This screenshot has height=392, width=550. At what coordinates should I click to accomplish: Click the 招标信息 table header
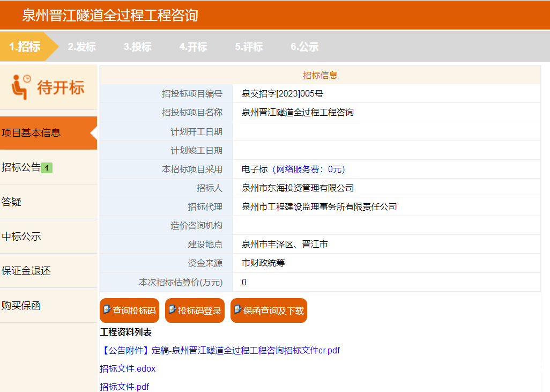click(320, 75)
